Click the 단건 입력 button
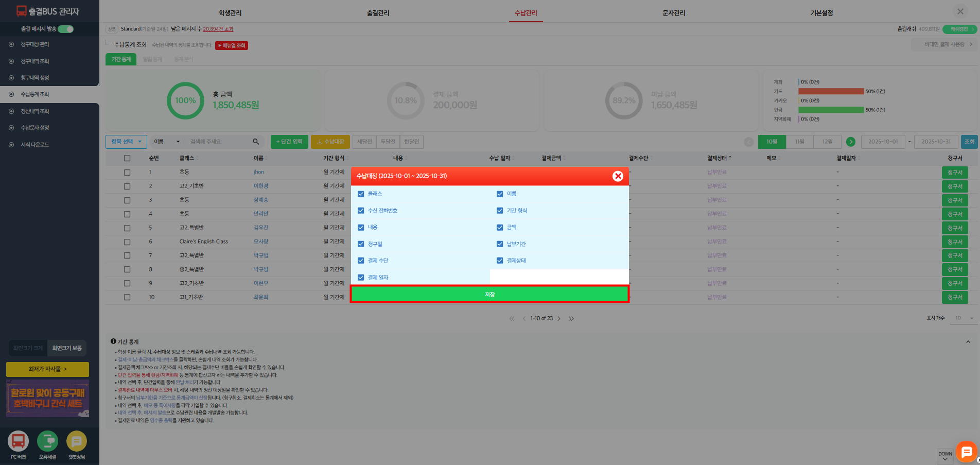The width and height of the screenshot is (980, 465). [289, 142]
